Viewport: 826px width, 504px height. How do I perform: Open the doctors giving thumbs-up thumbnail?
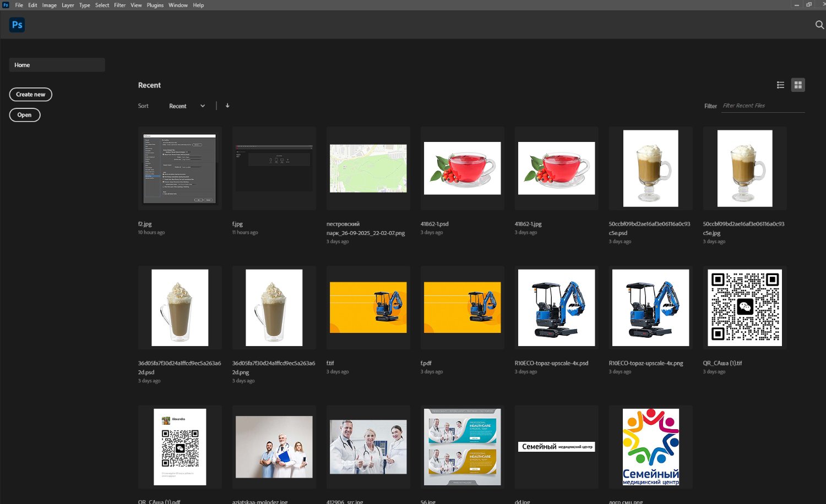coord(368,447)
